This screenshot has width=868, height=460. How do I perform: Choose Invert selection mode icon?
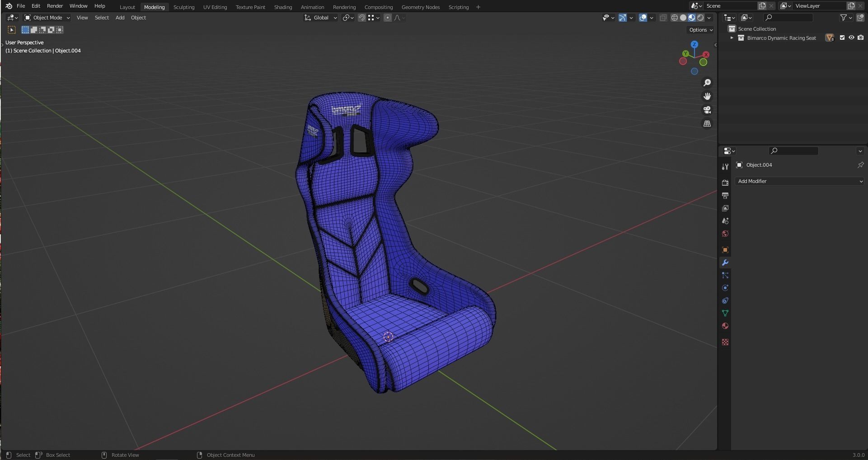tap(51, 30)
